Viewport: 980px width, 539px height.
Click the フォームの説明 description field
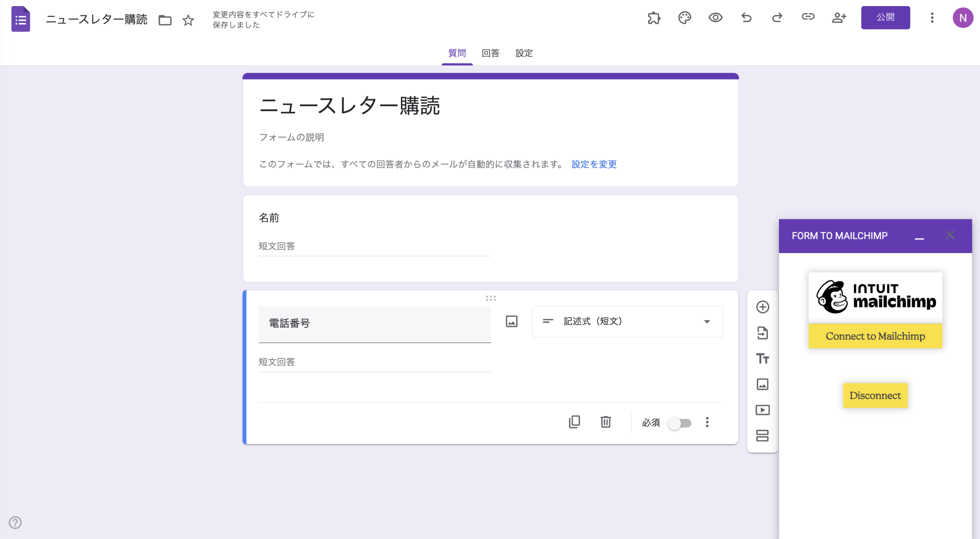click(291, 137)
